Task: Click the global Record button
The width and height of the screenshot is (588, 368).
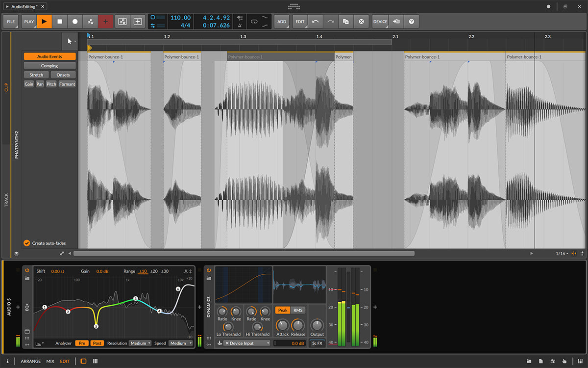Action: pos(75,22)
